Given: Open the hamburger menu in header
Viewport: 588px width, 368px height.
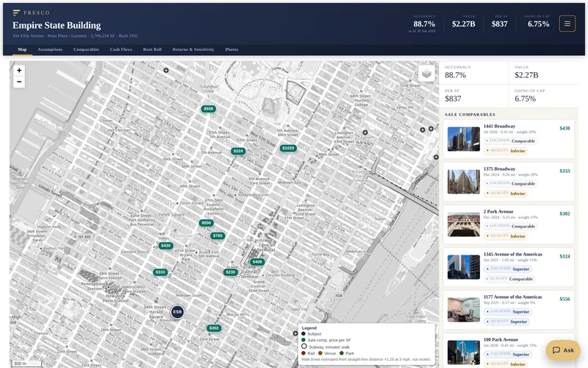Looking at the screenshot, I should pos(567,24).
